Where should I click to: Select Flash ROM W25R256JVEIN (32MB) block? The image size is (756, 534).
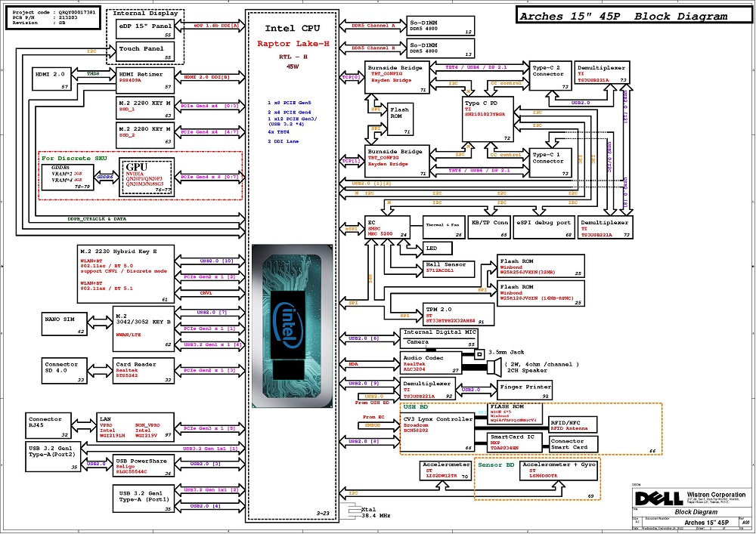(x=541, y=266)
